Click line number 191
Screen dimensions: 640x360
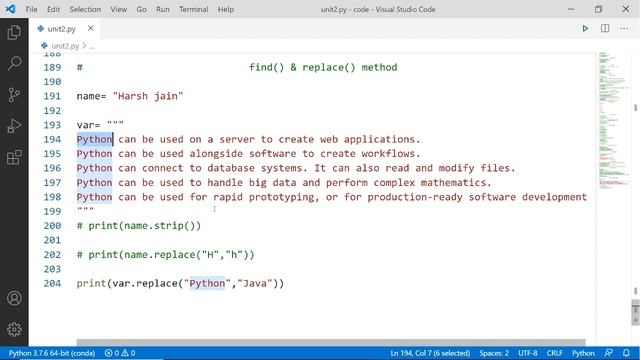point(52,96)
